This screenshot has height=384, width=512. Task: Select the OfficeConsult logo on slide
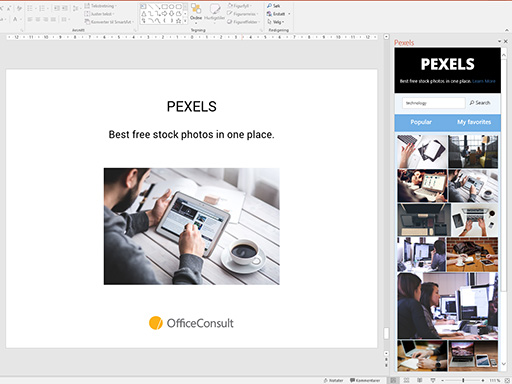[x=191, y=323]
